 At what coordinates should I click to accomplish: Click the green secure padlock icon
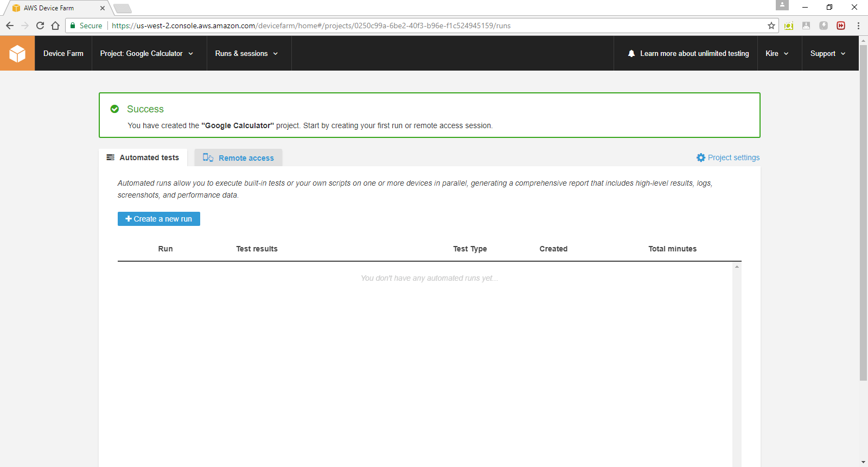point(73,26)
